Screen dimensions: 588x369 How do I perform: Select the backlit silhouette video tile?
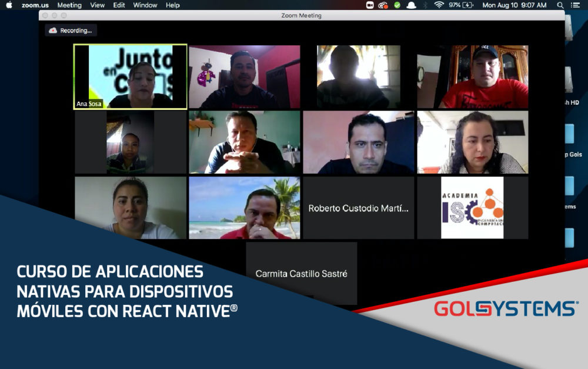pyautogui.click(x=359, y=77)
